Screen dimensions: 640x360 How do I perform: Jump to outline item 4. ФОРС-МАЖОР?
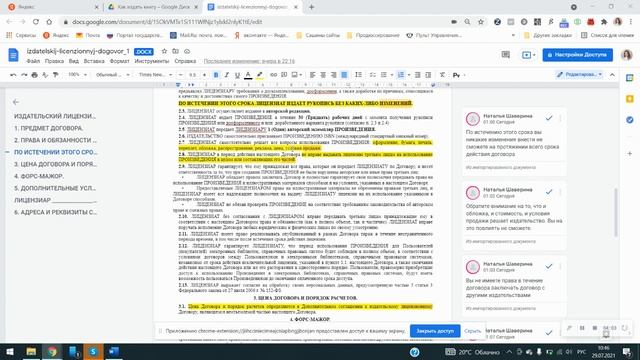click(39, 176)
